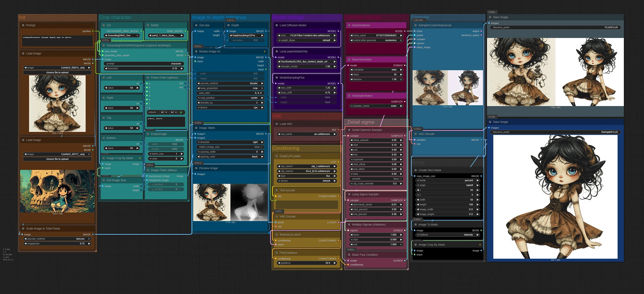644x294 pixels.
Task: Click the Resize Image v2 help question mark
Action: (264, 52)
